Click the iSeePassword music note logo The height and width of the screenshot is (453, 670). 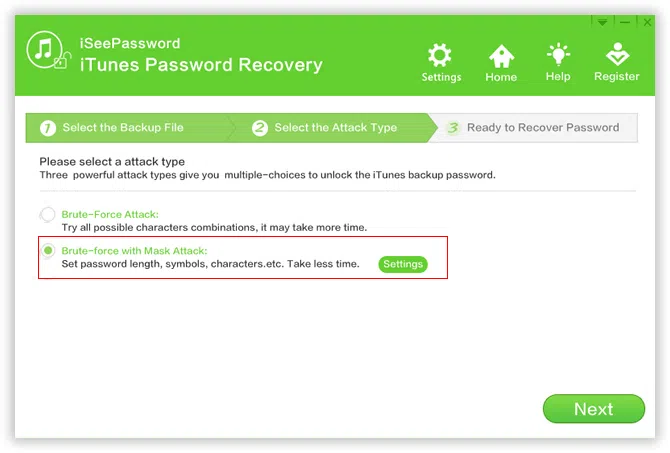click(x=47, y=51)
